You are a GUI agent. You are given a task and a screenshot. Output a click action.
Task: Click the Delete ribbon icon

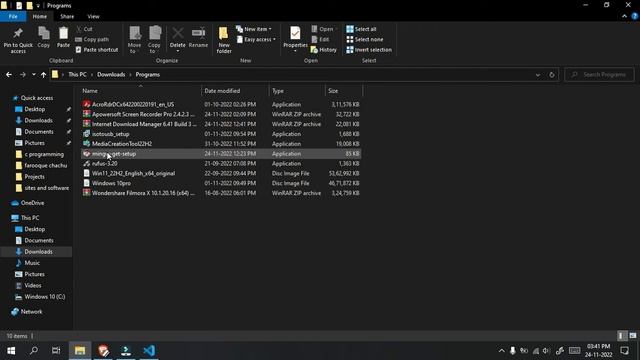(x=178, y=40)
